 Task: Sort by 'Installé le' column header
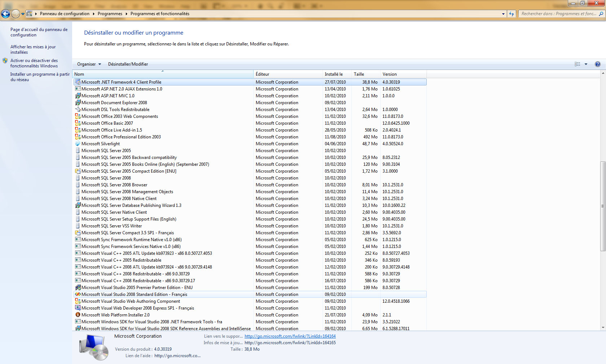[x=337, y=74]
